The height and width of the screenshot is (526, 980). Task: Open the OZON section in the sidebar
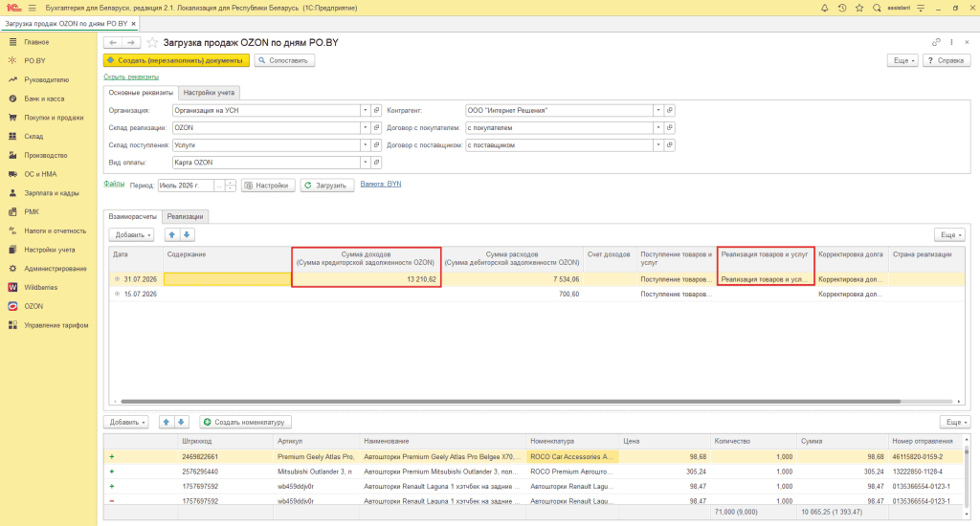click(33, 306)
